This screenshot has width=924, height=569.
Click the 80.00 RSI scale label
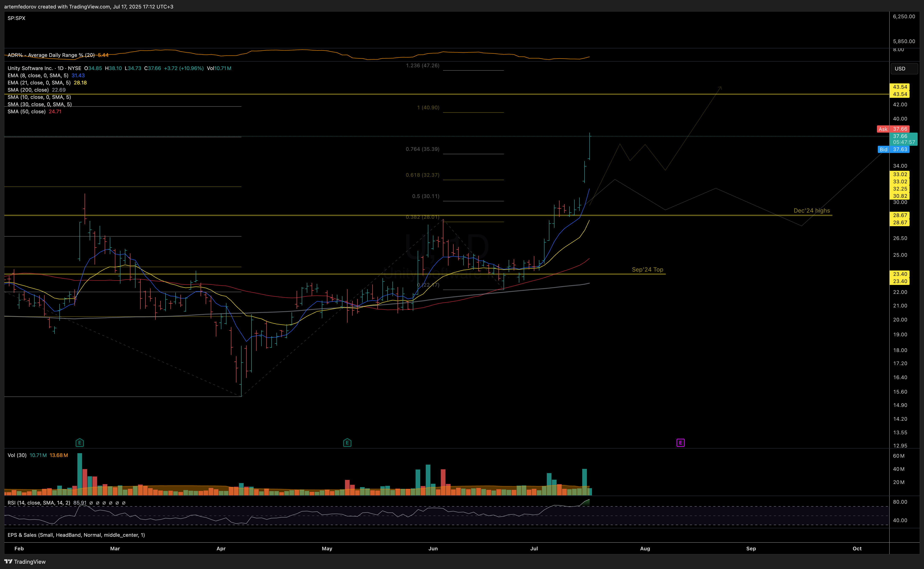click(900, 502)
